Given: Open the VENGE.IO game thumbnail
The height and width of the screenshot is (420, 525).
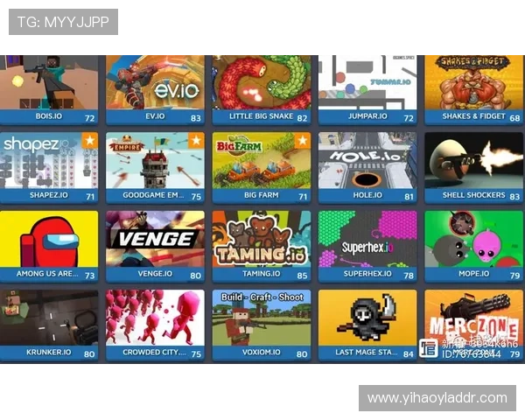Looking at the screenshot, I should [x=155, y=239].
